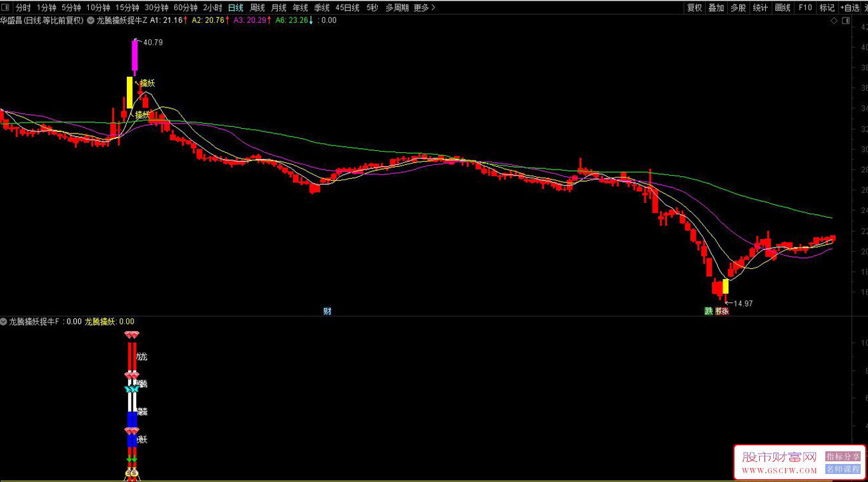Select the 10分钟 period
Viewport: 868px width, 482px height.
[98, 8]
